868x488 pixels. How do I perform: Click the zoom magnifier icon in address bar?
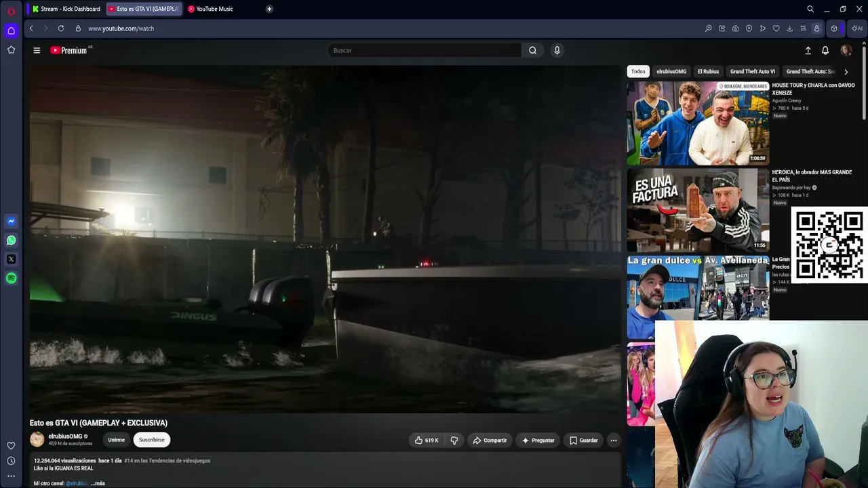tap(709, 28)
